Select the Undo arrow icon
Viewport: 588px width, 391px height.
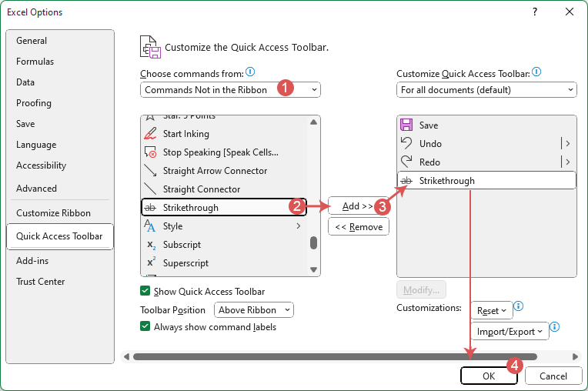point(406,144)
